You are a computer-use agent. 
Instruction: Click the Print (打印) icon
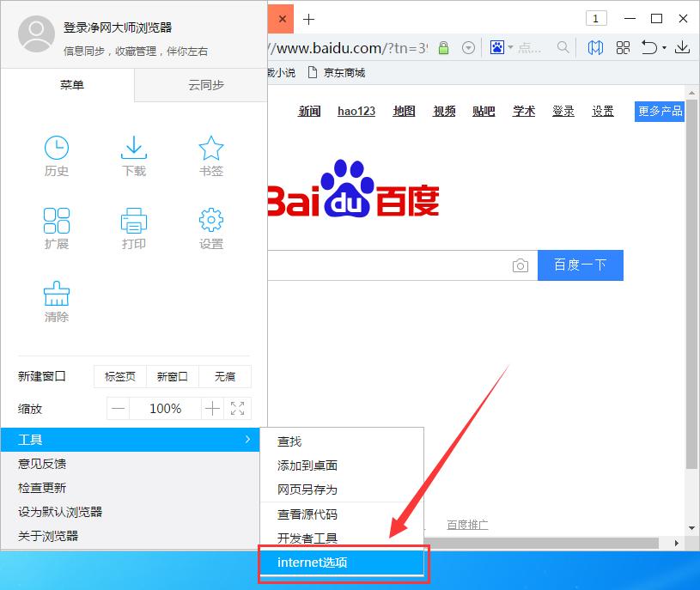tap(134, 228)
